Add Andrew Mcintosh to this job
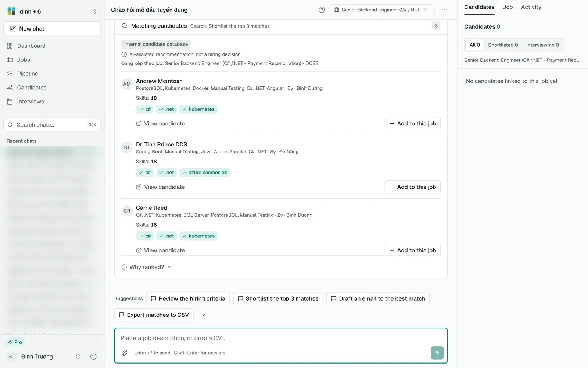The width and height of the screenshot is (588, 368). tap(412, 124)
